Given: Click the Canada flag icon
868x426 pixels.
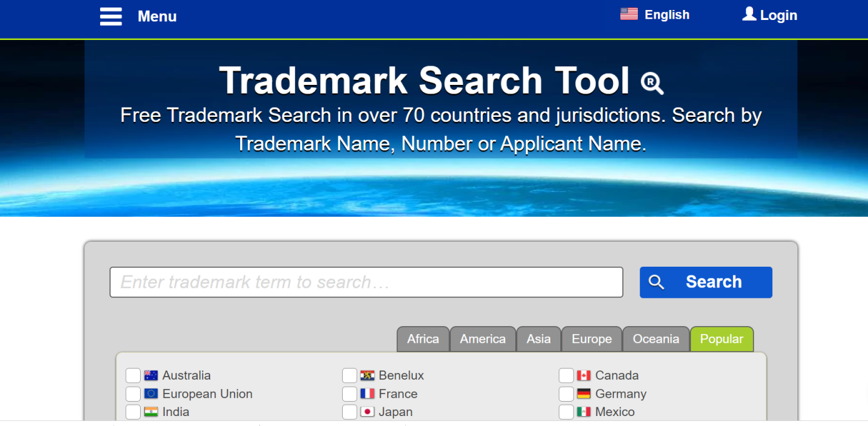Looking at the screenshot, I should (583, 375).
